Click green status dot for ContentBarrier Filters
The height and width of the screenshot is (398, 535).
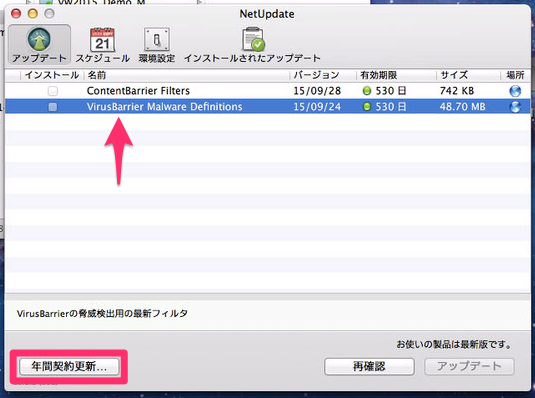[x=367, y=91]
